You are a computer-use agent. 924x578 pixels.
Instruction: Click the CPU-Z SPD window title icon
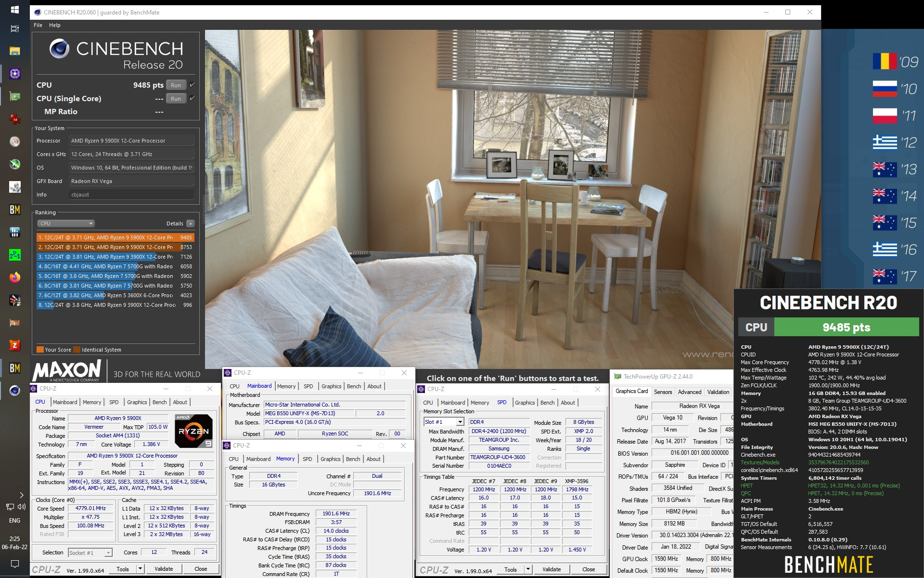(421, 389)
